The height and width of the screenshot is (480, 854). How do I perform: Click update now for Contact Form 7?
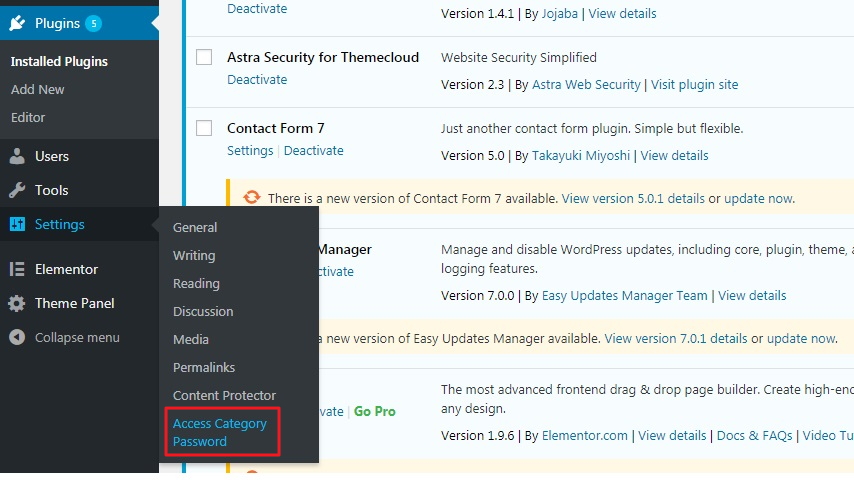[x=758, y=198]
